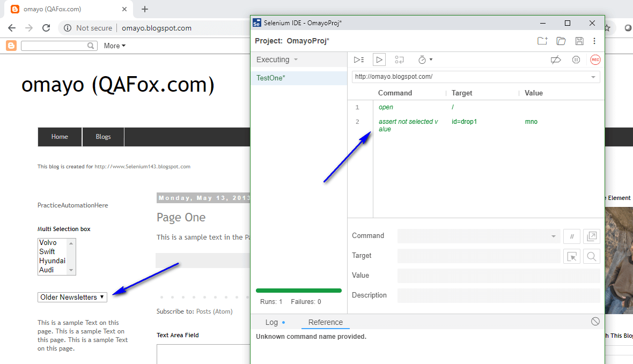
Task: Open Older Newsletters dropdown
Action: click(x=72, y=297)
